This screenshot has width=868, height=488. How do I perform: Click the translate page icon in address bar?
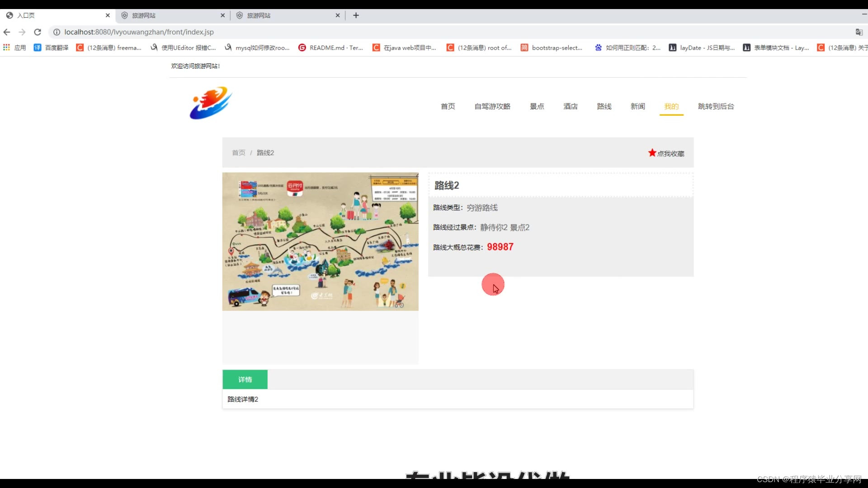(x=859, y=32)
